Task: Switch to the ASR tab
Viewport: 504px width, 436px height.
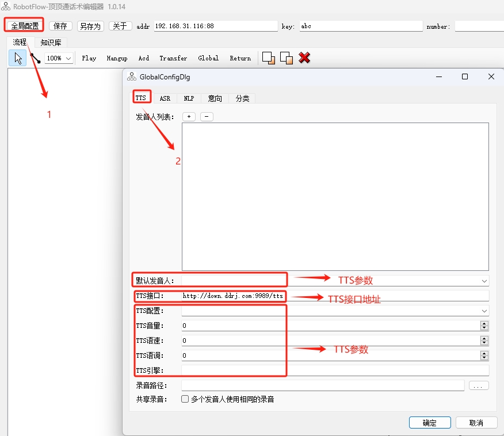Action: 165,98
